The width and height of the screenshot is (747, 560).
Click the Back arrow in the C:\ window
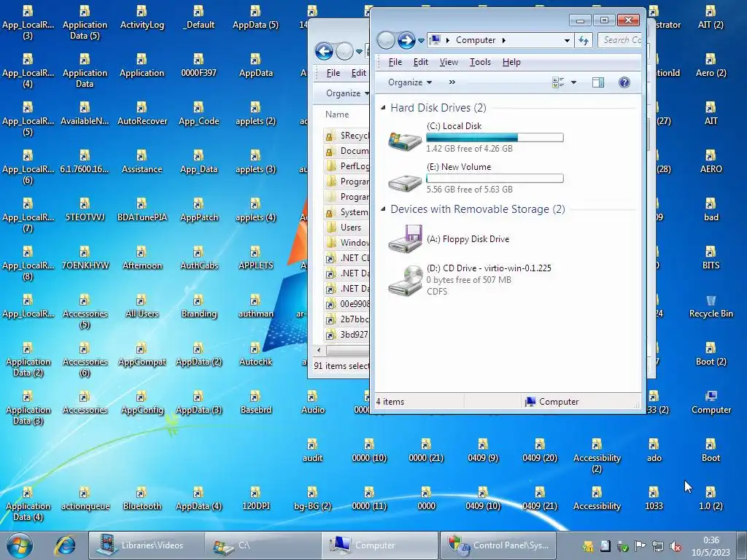pos(324,51)
